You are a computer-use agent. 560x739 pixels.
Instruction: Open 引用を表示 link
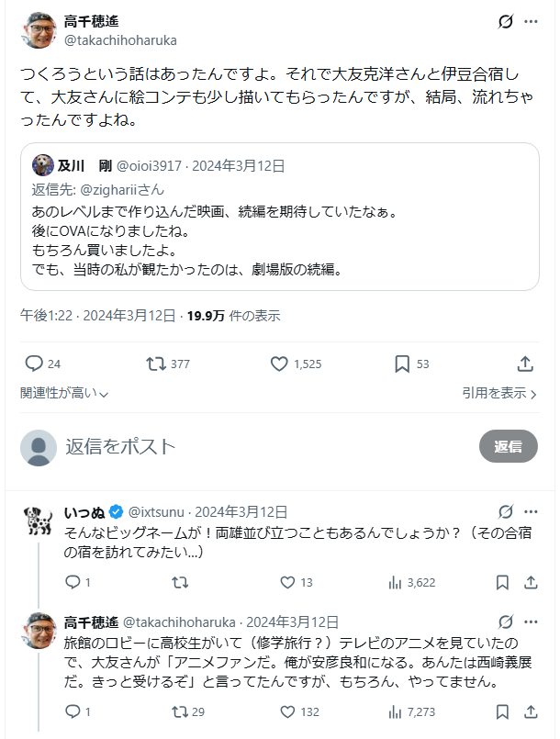tap(499, 393)
